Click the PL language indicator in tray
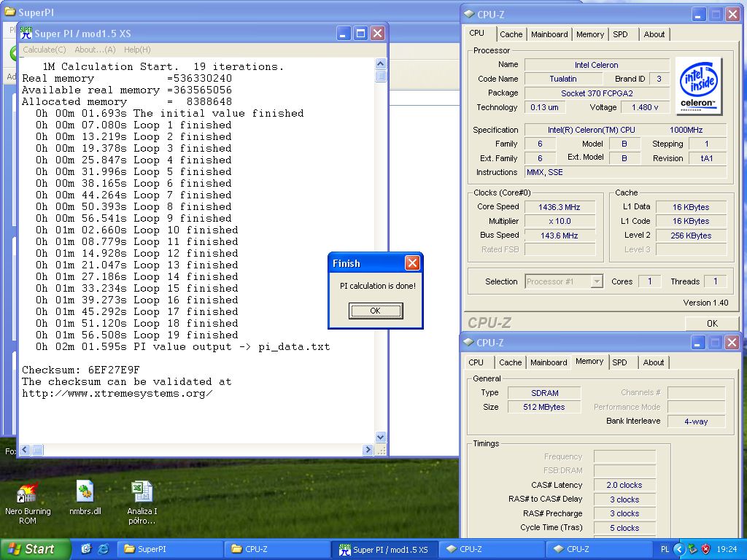The width and height of the screenshot is (747, 560). [665, 549]
